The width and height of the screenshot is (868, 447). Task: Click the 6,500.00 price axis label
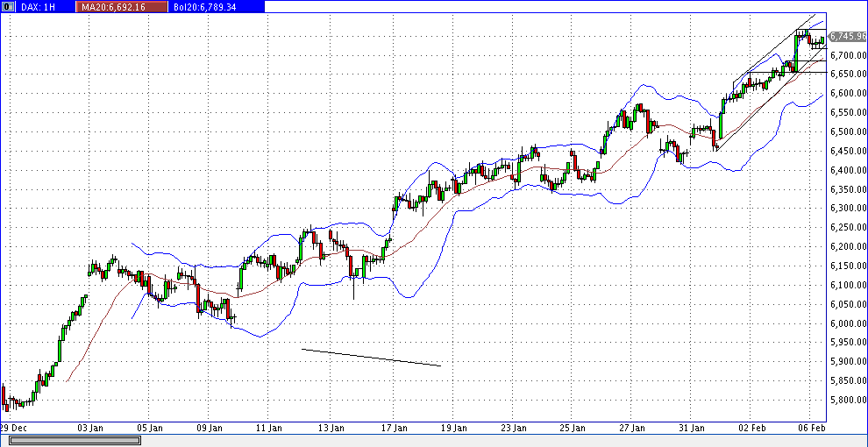pyautogui.click(x=849, y=131)
